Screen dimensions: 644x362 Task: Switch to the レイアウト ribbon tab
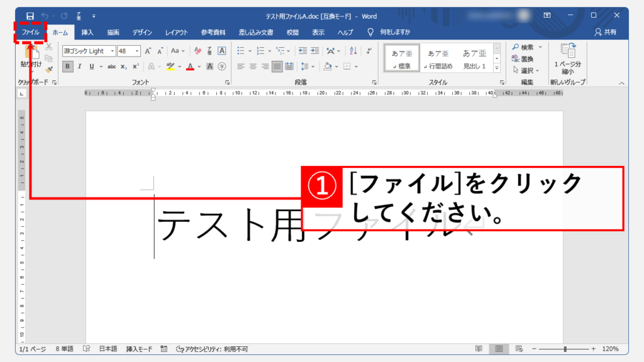click(x=176, y=32)
